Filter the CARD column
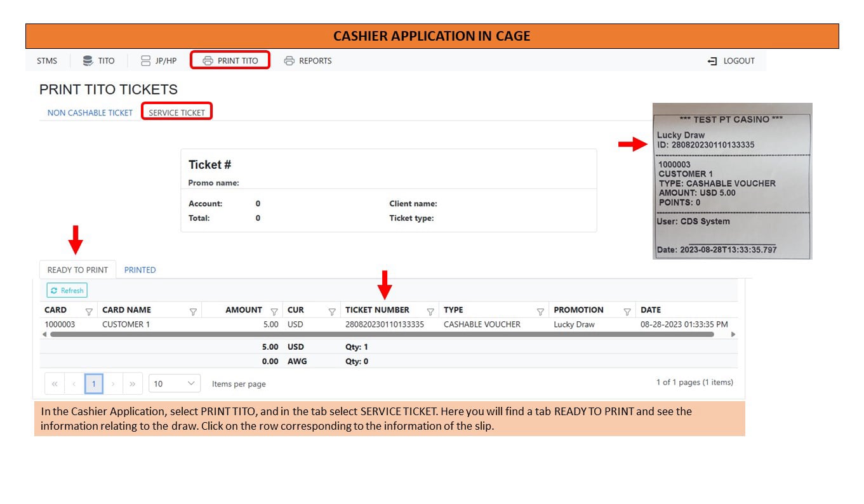This screenshot has width=864, height=504. tap(89, 311)
